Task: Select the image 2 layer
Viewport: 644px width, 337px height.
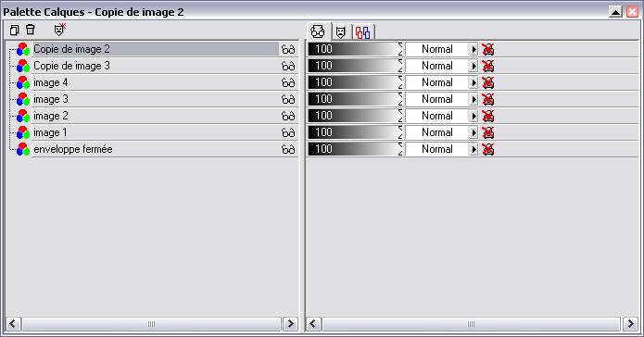Action: tap(156, 116)
